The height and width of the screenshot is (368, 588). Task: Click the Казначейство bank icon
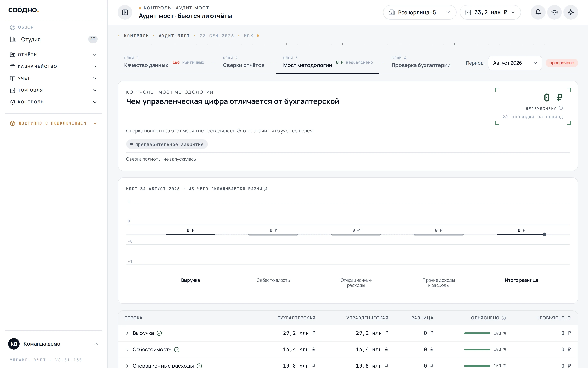click(13, 66)
